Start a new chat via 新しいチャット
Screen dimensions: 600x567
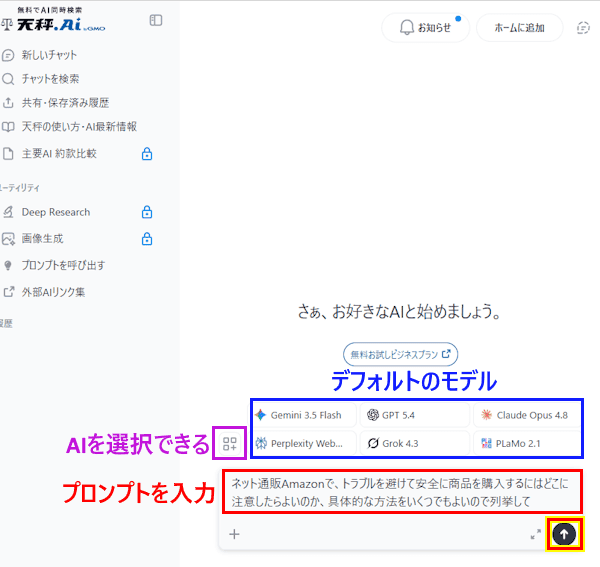coord(49,55)
